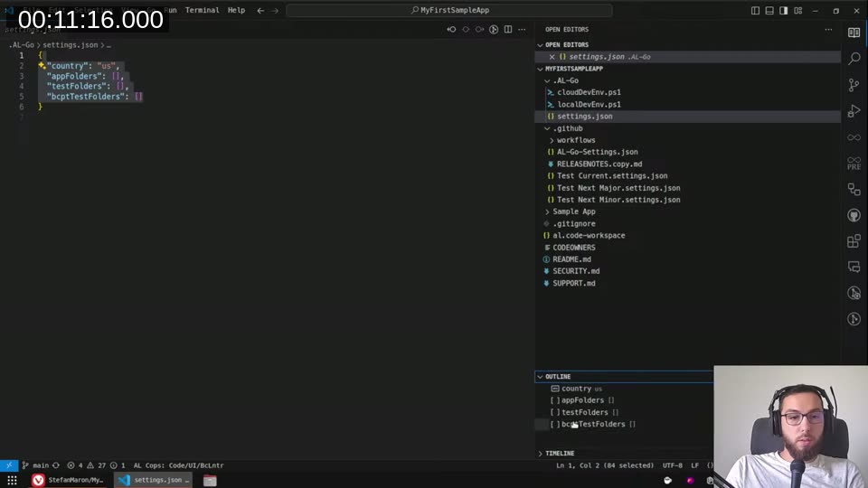The image size is (868, 488).
Task: Synchronize changes icon in status bar
Action: [x=56, y=465]
